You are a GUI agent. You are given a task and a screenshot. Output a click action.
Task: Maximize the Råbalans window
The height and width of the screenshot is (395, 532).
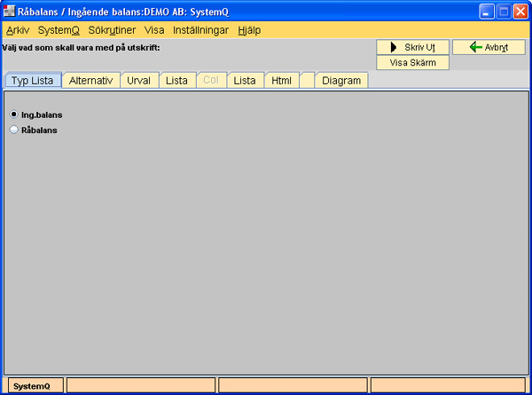click(503, 12)
